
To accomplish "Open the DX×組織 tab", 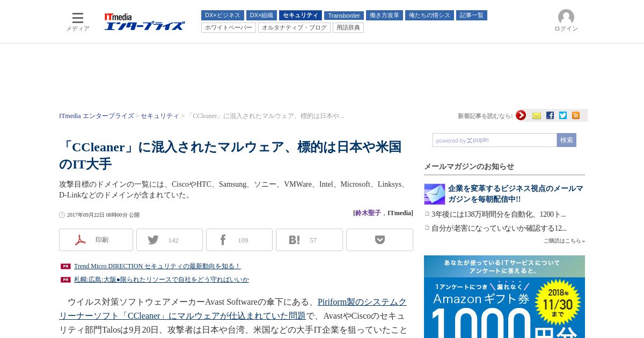I will [x=261, y=16].
